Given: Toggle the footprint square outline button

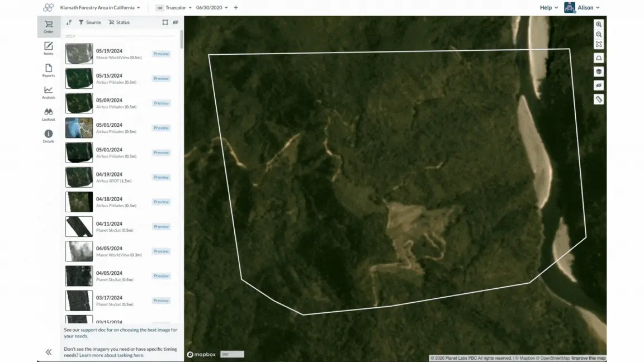Looking at the screenshot, I should (165, 22).
